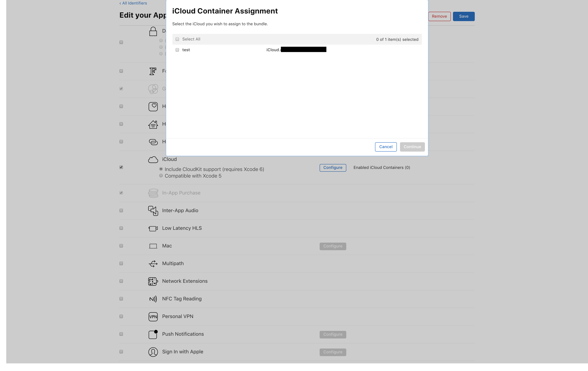Click the HomeKit house icon
Image resolution: width=588 pixels, height=371 pixels.
153,124
